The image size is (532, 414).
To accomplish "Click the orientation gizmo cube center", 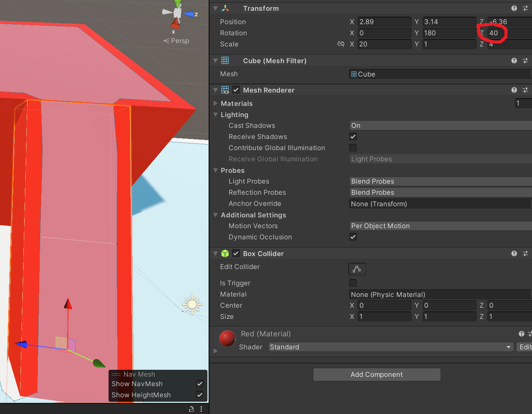I will (177, 13).
